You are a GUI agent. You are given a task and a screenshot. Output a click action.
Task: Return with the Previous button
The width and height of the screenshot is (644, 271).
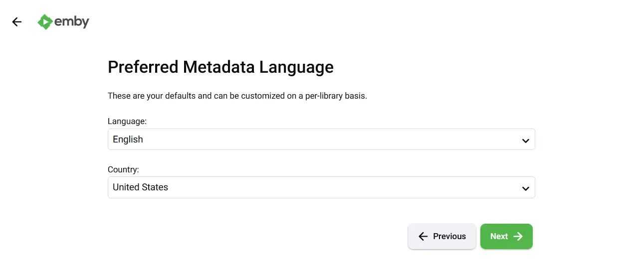442,237
